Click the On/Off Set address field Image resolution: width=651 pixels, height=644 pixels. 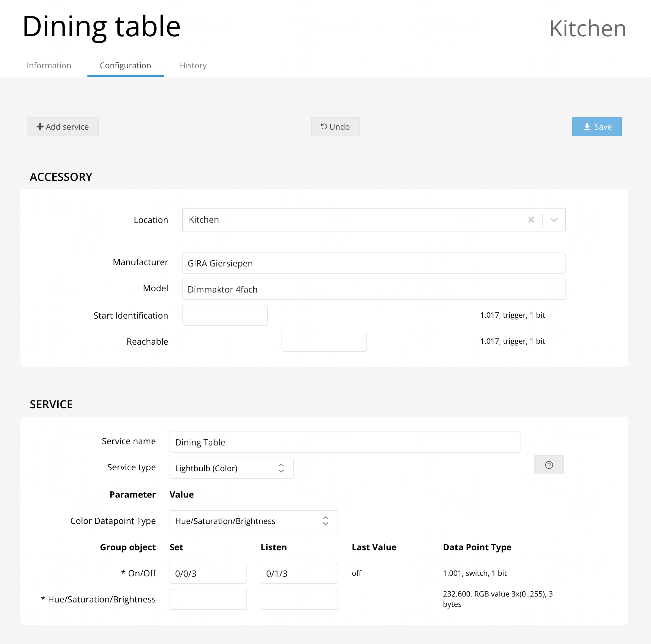208,573
